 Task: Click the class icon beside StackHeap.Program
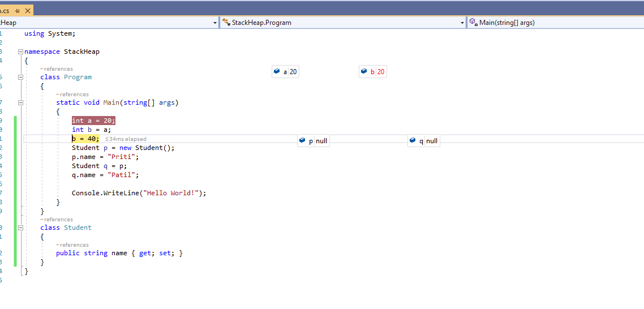click(x=225, y=22)
